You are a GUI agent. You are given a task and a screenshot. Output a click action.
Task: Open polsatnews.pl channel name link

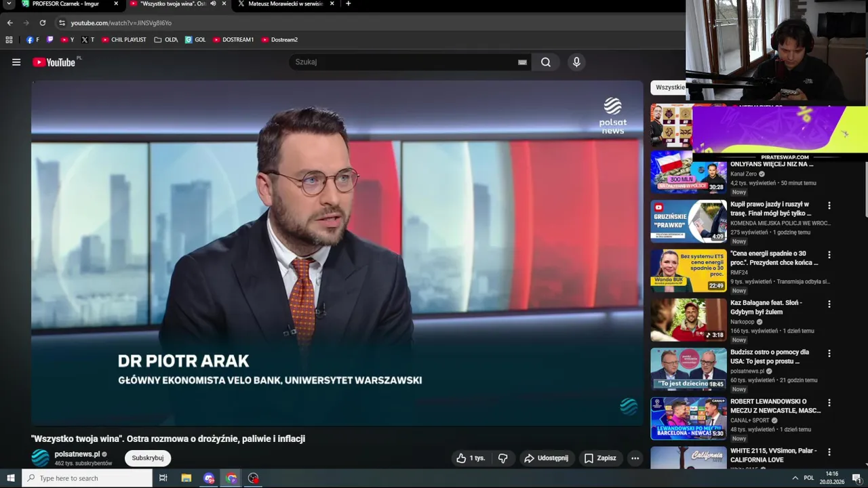tap(77, 454)
